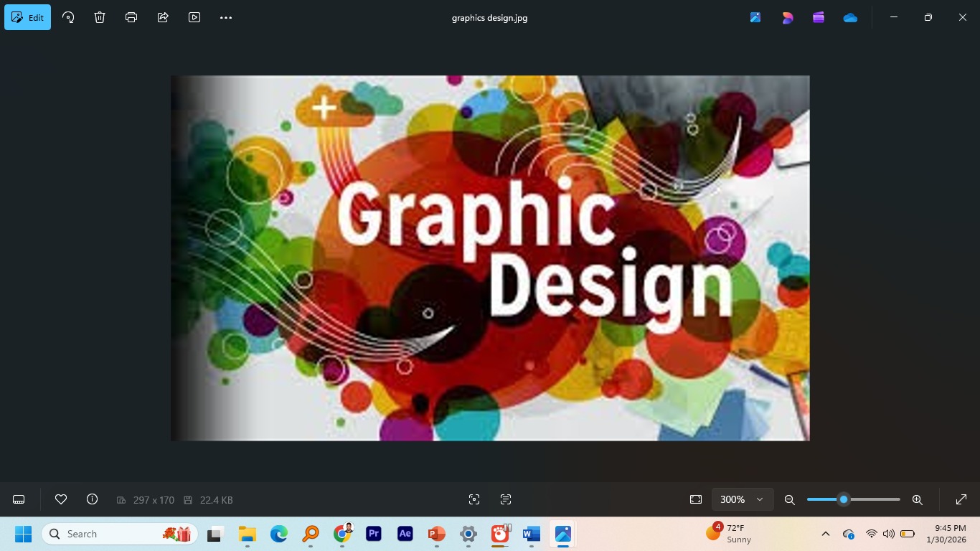The height and width of the screenshot is (551, 980).
Task: Delete the graphics design.jpg image
Action: pyautogui.click(x=99, y=17)
